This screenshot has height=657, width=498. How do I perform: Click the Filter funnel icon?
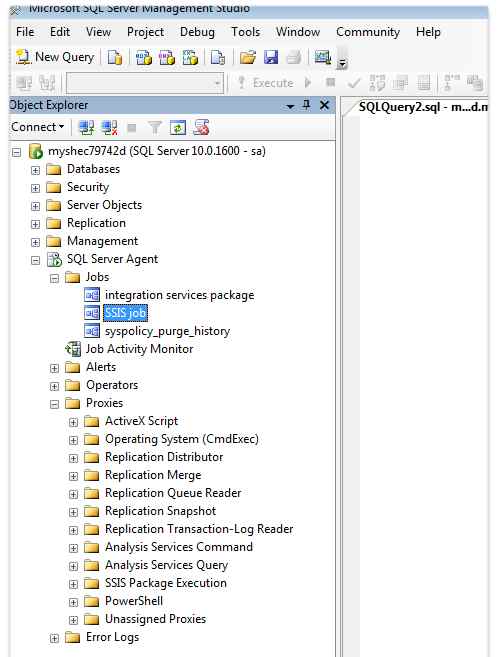pyautogui.click(x=155, y=127)
